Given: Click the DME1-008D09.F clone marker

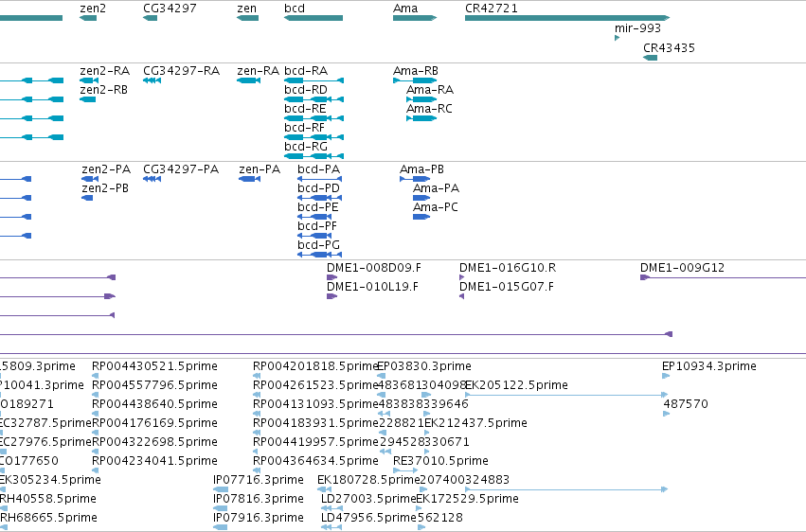Looking at the screenshot, I should point(332,277).
